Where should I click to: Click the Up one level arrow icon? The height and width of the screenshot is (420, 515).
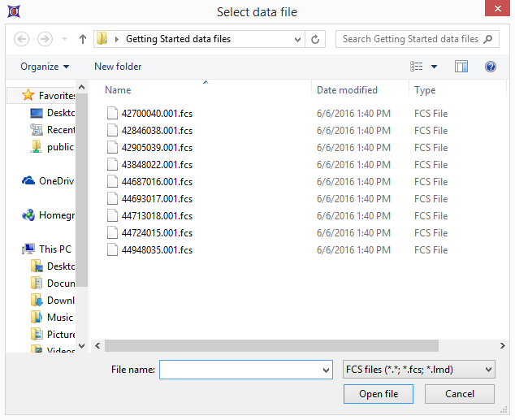click(83, 39)
